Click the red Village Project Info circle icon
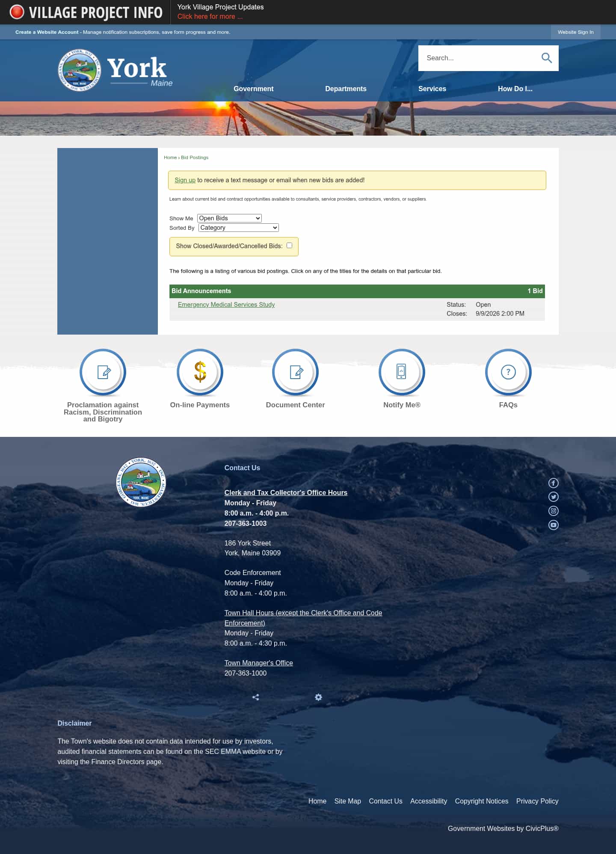 (x=17, y=12)
